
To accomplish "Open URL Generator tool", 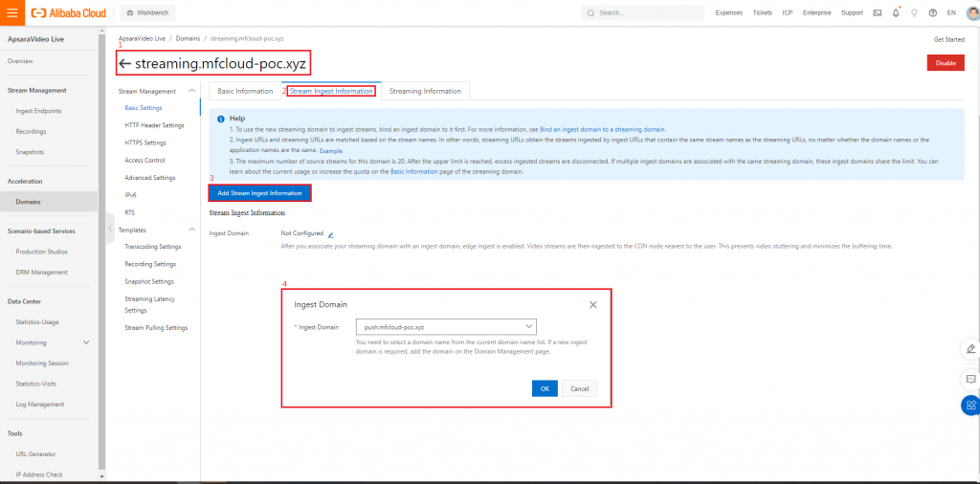I will coord(35,454).
